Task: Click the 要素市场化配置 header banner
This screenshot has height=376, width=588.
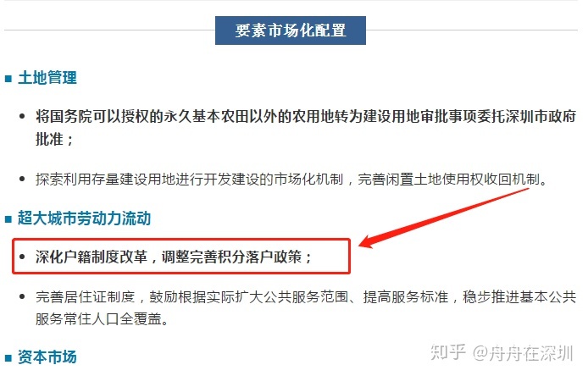Action: (291, 30)
